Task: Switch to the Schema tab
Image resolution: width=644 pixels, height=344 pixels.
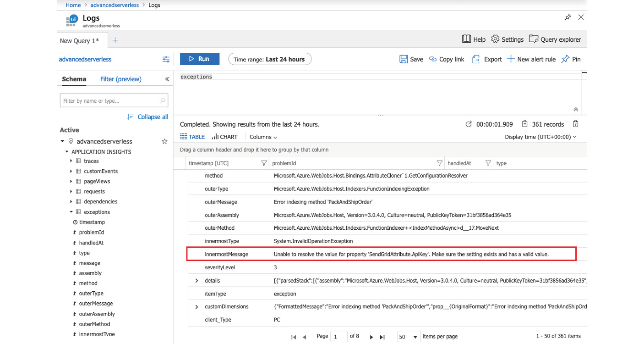Action: pos(74,79)
